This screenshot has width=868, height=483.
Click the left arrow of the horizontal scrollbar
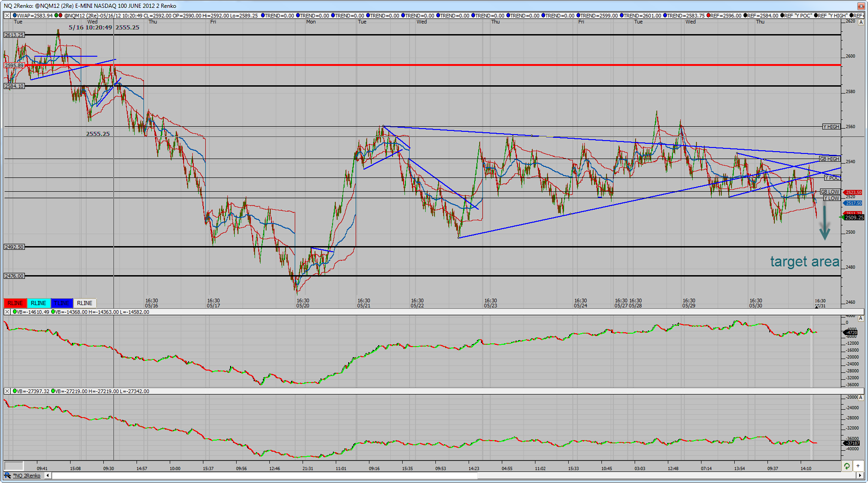48,476
